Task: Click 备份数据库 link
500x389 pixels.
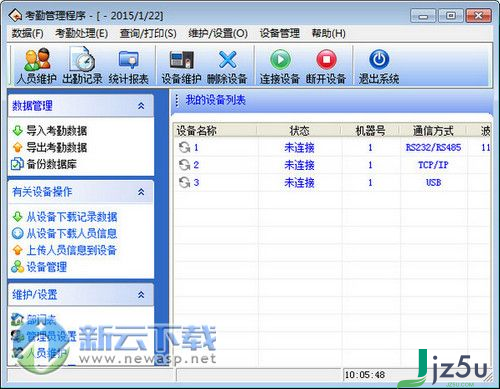Action: 52,164
